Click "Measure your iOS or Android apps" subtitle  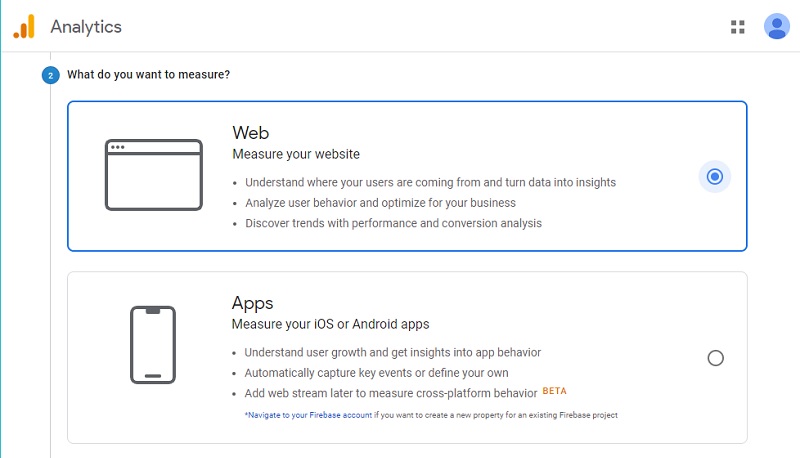331,324
